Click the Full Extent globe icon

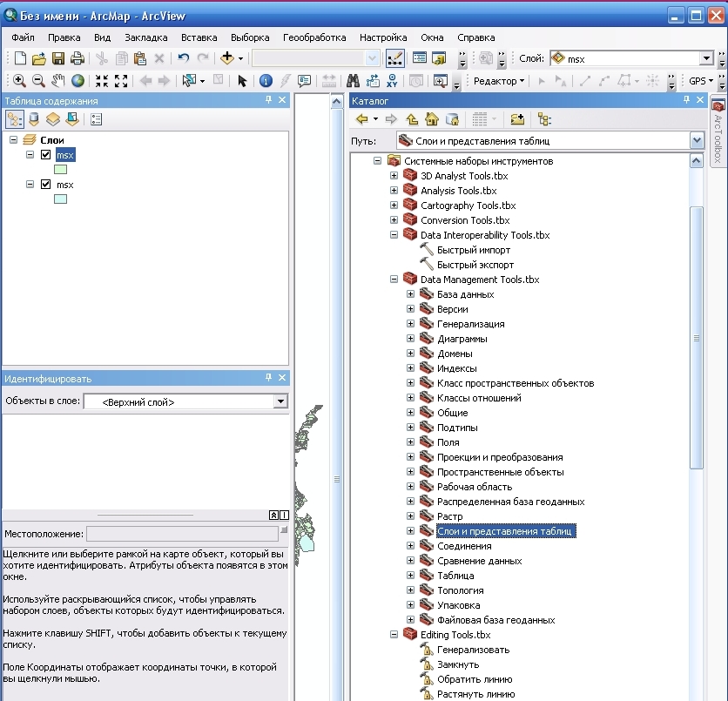click(78, 81)
